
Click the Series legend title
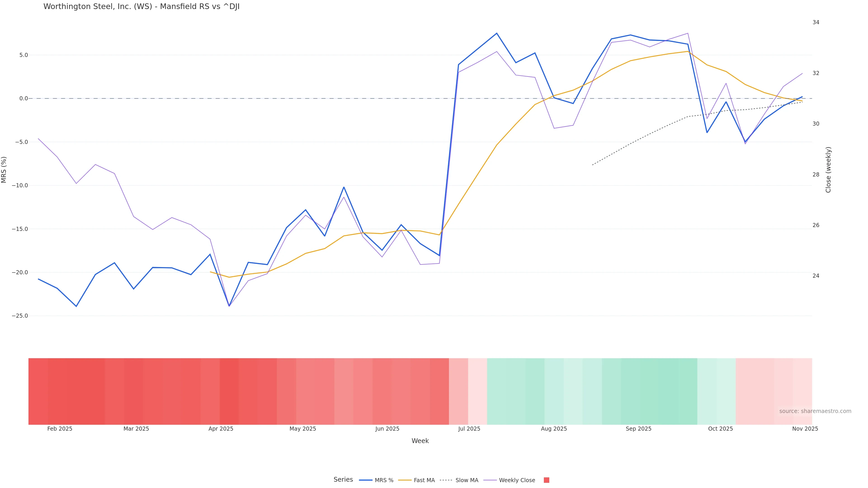point(343,480)
